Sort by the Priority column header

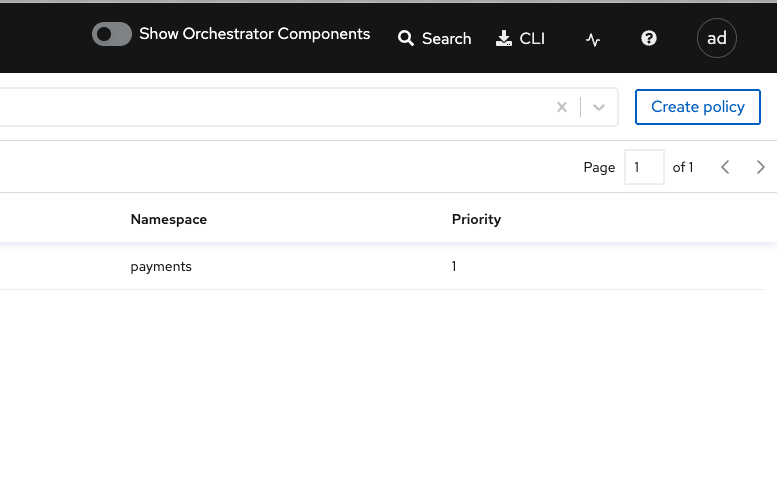pyautogui.click(x=476, y=219)
